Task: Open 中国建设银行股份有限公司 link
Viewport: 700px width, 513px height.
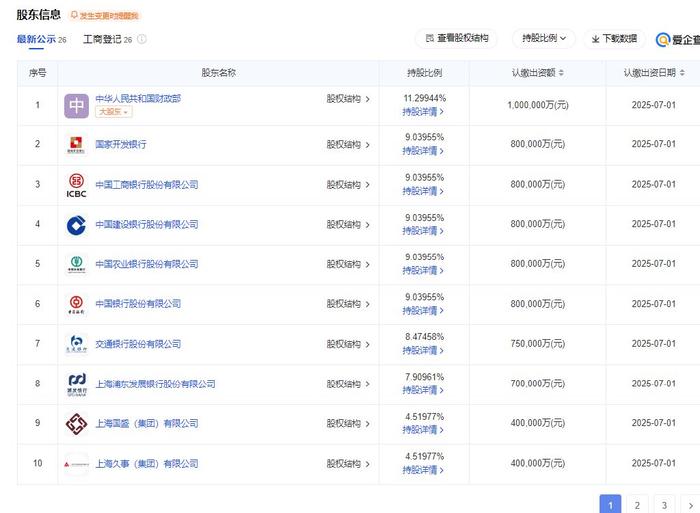Action: [x=147, y=224]
